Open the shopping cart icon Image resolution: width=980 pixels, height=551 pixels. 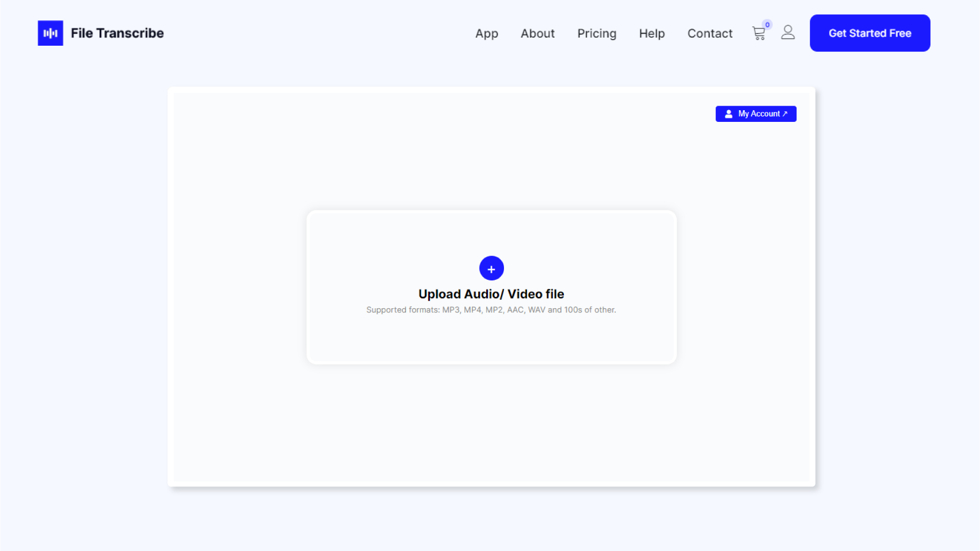point(758,34)
